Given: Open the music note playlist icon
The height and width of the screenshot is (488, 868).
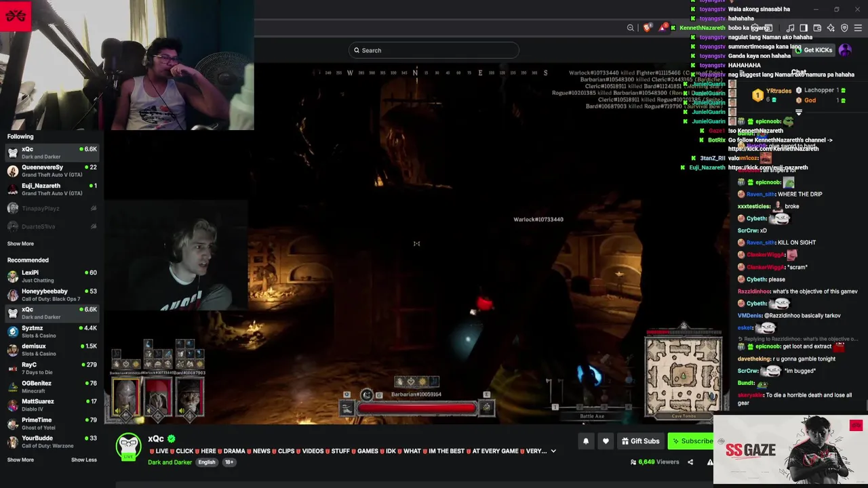Looking at the screenshot, I should click(x=790, y=28).
